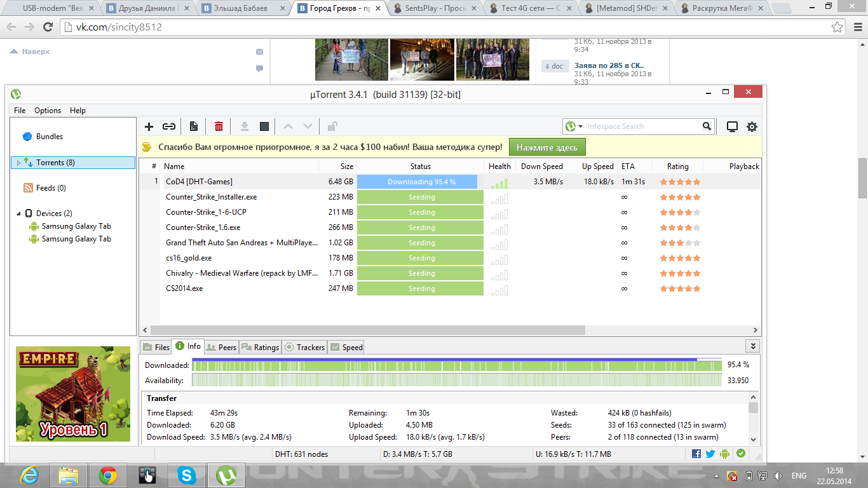Image resolution: width=868 pixels, height=488 pixels.
Task: Click the Twitter icon in status bar
Action: click(710, 454)
